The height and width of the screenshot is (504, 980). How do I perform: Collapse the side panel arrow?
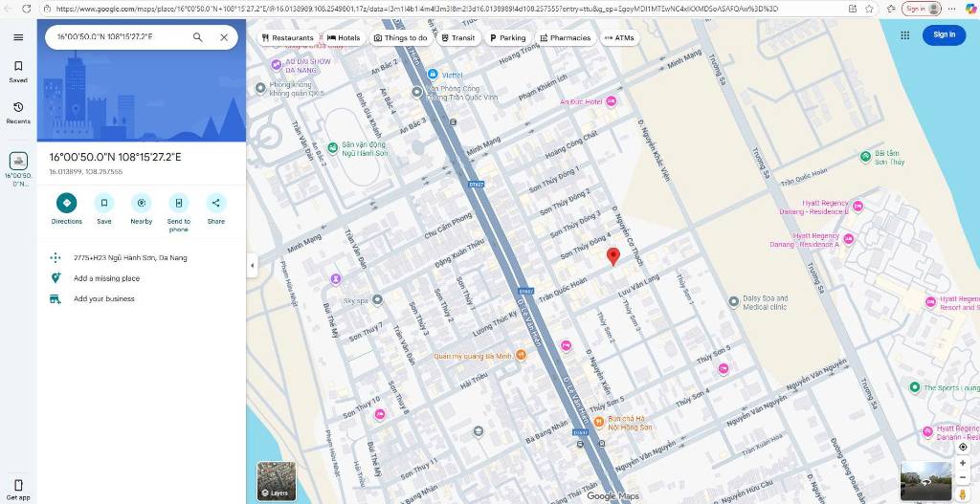252,265
